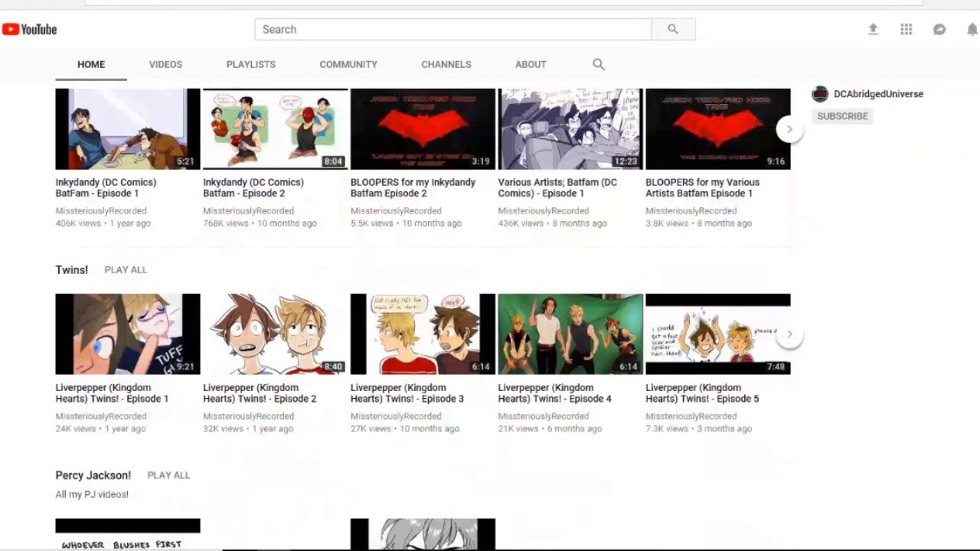Screen dimensions: 980x551
Task: Search this channel with the magnifier tab icon
Action: point(599,64)
